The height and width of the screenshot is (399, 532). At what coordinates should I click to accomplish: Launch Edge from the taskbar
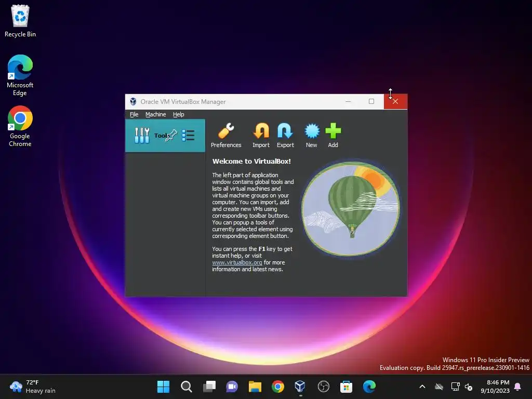pos(369,387)
